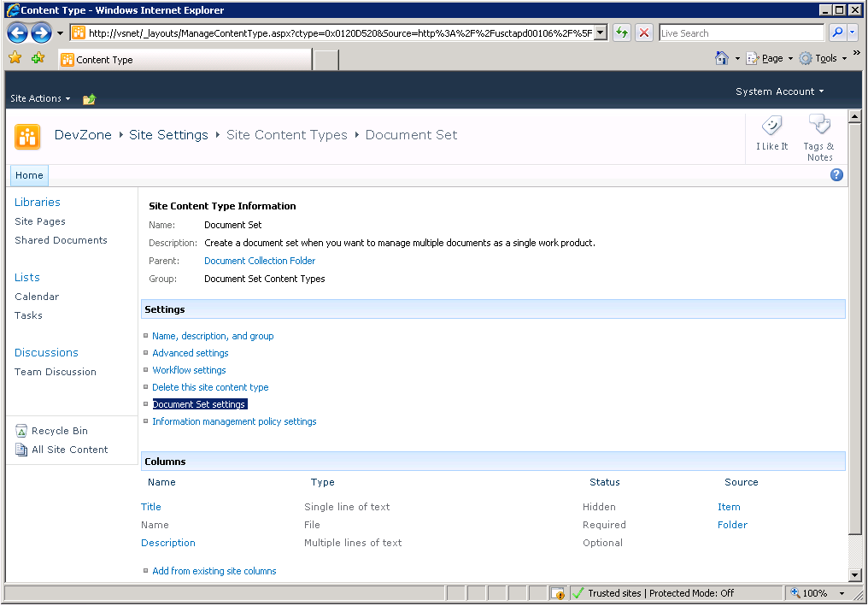Select the Home tab
The image size is (868, 606).
click(x=29, y=174)
